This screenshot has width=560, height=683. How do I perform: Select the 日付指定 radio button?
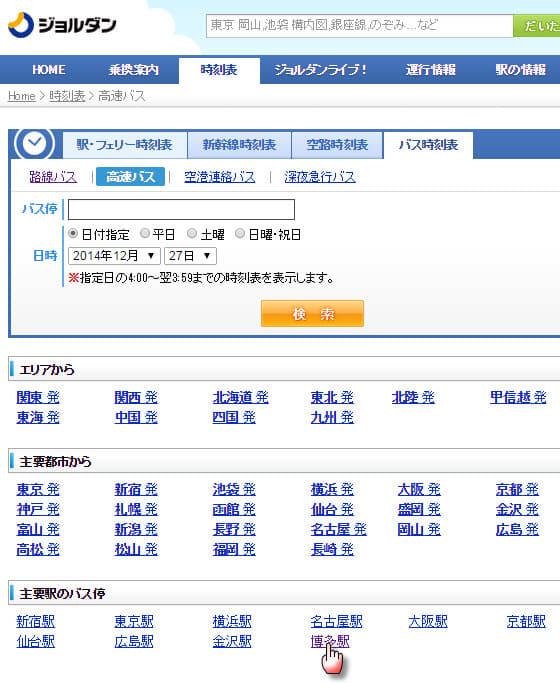click(x=73, y=234)
